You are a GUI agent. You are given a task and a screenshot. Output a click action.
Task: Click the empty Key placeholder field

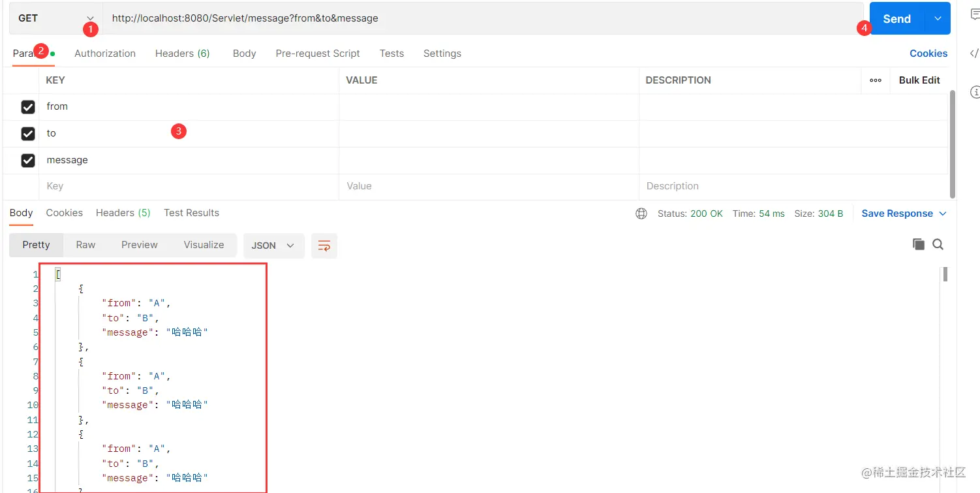pyautogui.click(x=189, y=187)
